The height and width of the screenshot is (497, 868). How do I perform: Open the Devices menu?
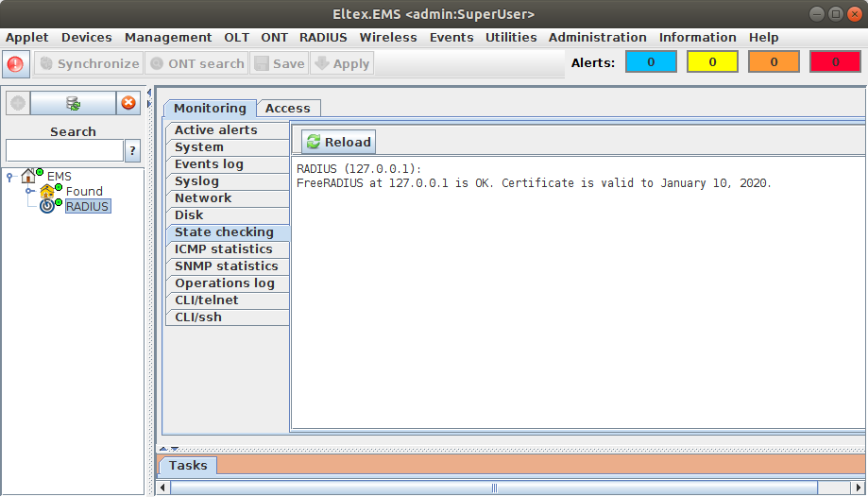[86, 37]
